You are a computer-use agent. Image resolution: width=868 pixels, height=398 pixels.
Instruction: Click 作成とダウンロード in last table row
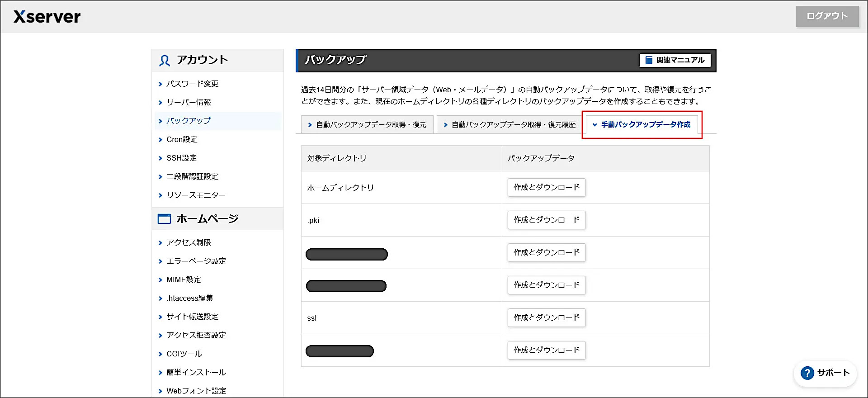(x=547, y=350)
